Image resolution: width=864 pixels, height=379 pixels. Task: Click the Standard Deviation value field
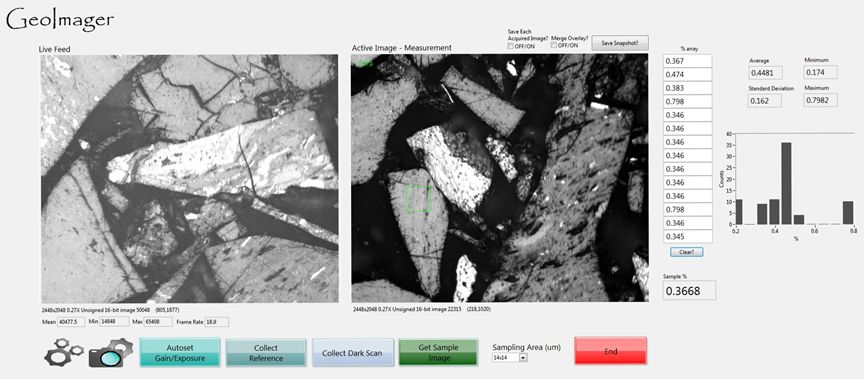point(765,101)
